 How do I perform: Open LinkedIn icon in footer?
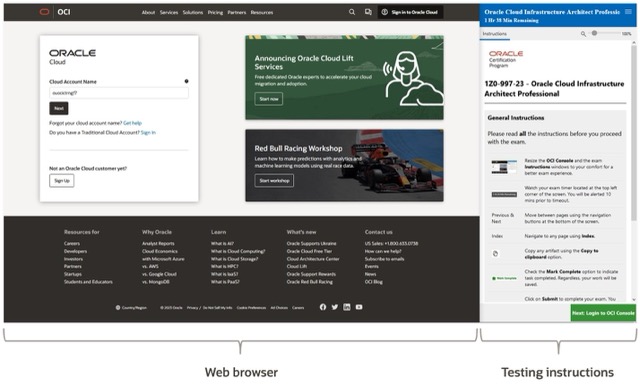click(347, 307)
